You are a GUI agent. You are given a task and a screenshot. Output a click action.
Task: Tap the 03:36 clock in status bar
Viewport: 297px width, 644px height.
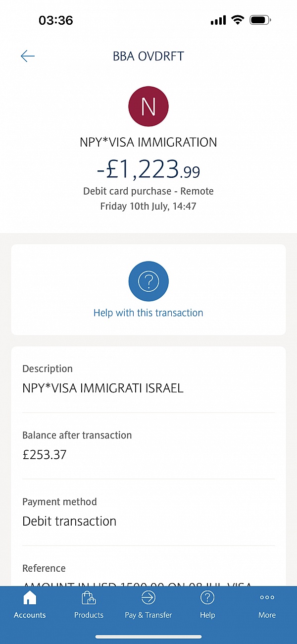(x=56, y=20)
